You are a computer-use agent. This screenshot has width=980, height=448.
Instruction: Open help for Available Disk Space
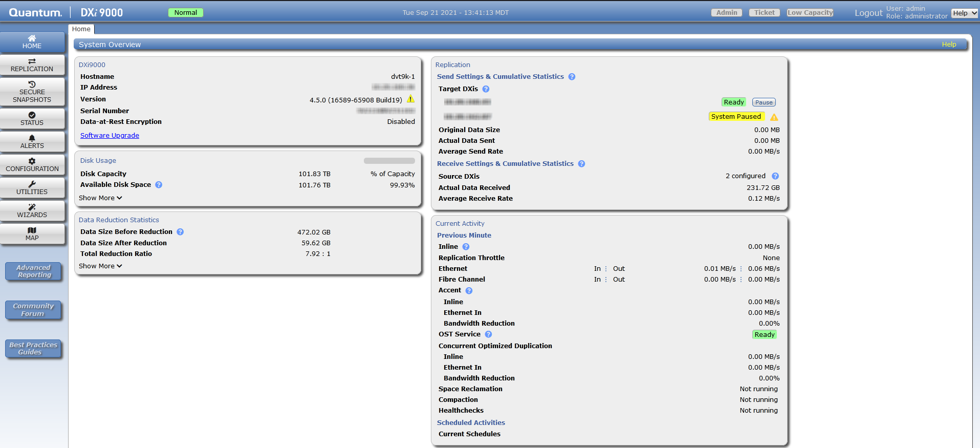click(159, 185)
